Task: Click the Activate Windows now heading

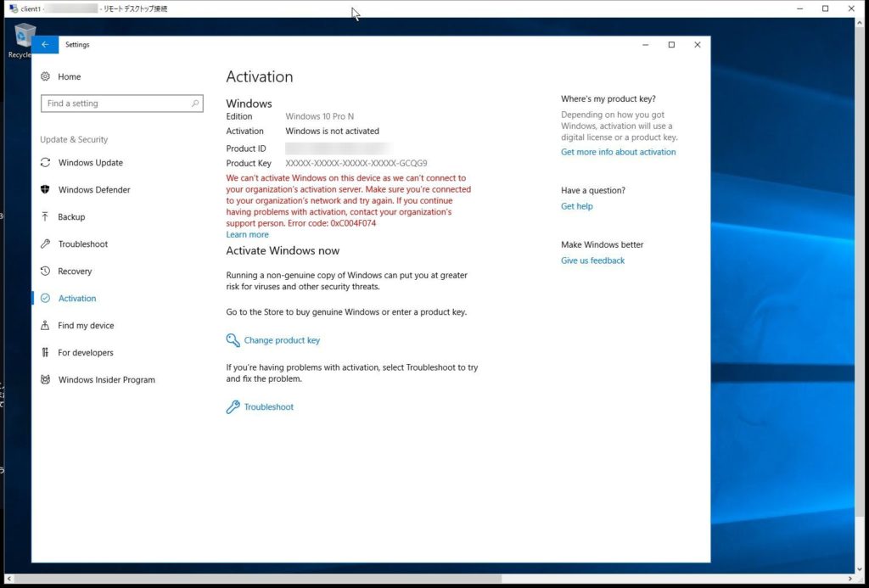Action: point(283,250)
